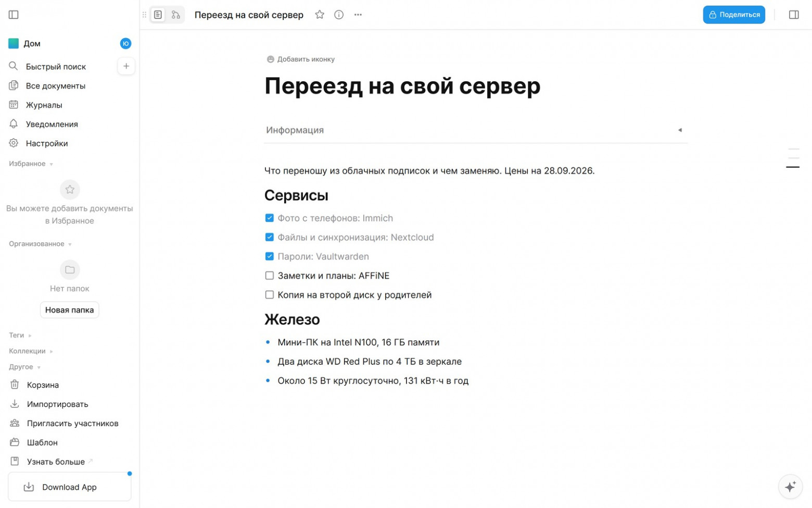This screenshot has width=812, height=508.
Task: Expand the Информация section arrow
Action: pos(680,130)
